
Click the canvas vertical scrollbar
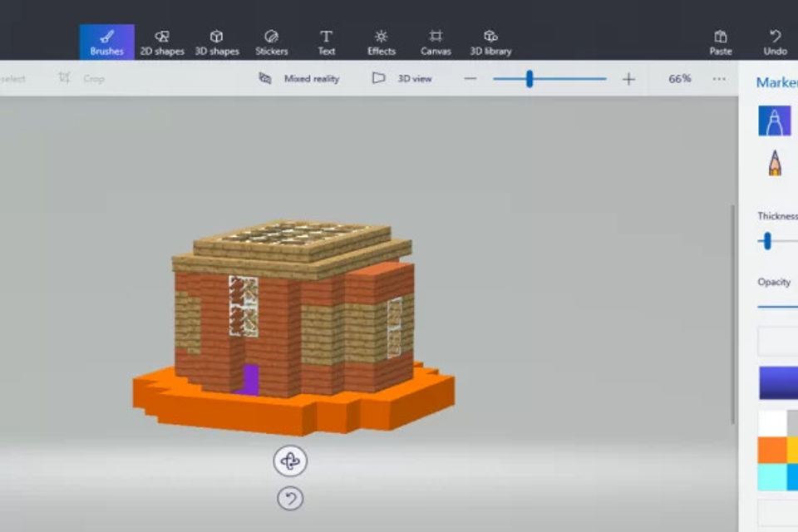(x=733, y=314)
